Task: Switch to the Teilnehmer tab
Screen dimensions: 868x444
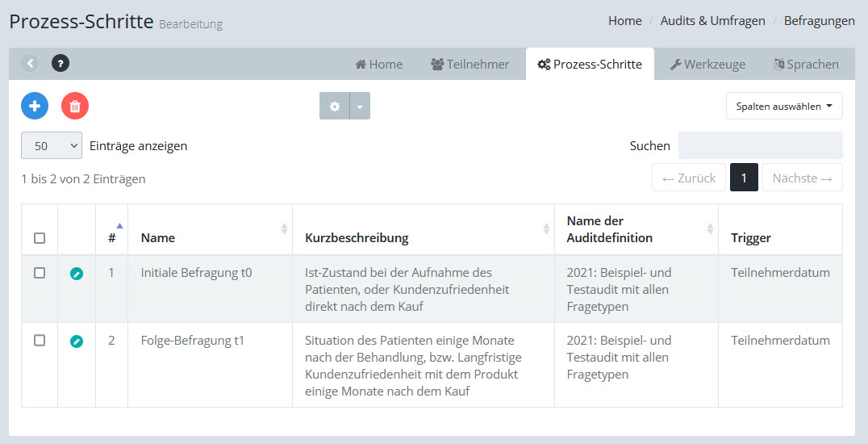Action: point(470,64)
